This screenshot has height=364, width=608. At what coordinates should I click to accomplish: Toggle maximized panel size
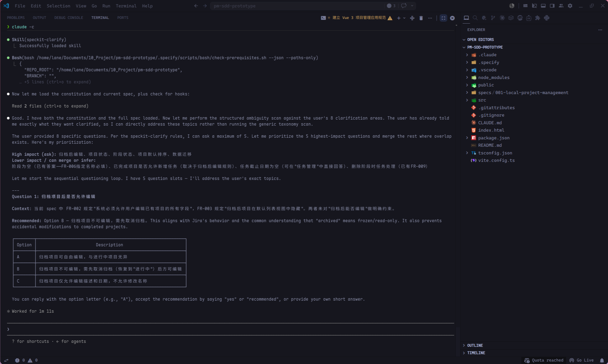tap(443, 18)
